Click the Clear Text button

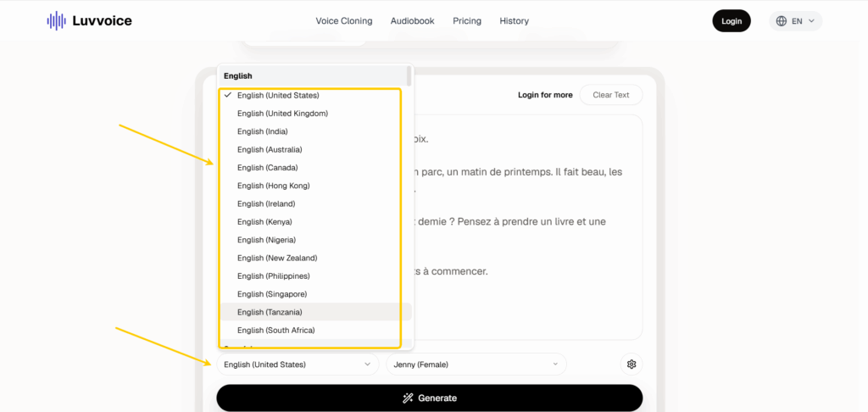tap(610, 95)
